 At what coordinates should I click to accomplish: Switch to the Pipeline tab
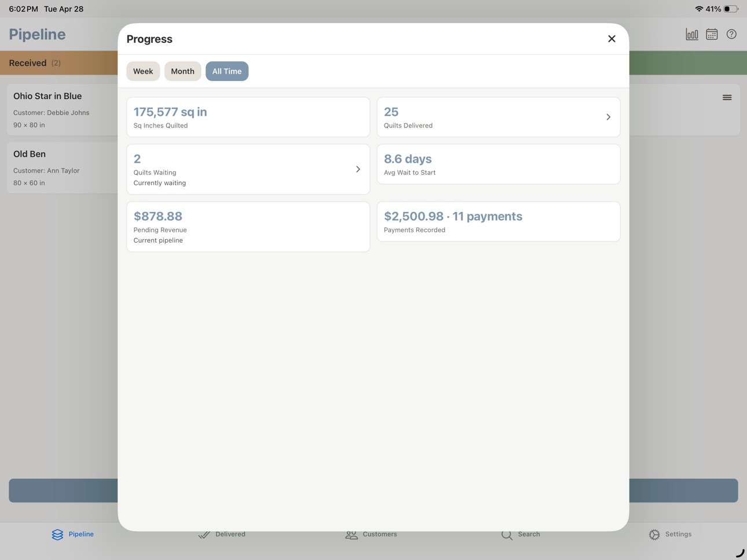[x=72, y=534]
